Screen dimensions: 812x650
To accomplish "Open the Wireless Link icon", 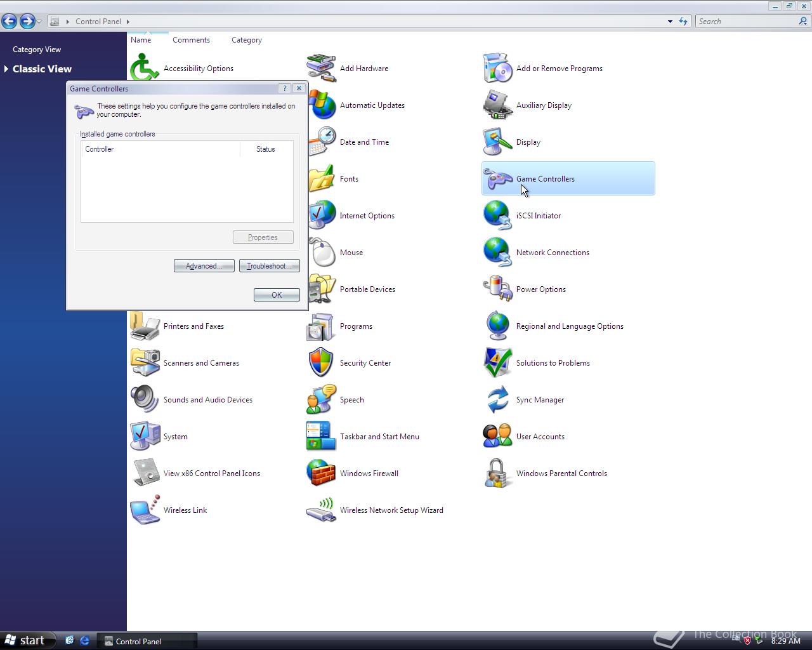I will (145, 510).
